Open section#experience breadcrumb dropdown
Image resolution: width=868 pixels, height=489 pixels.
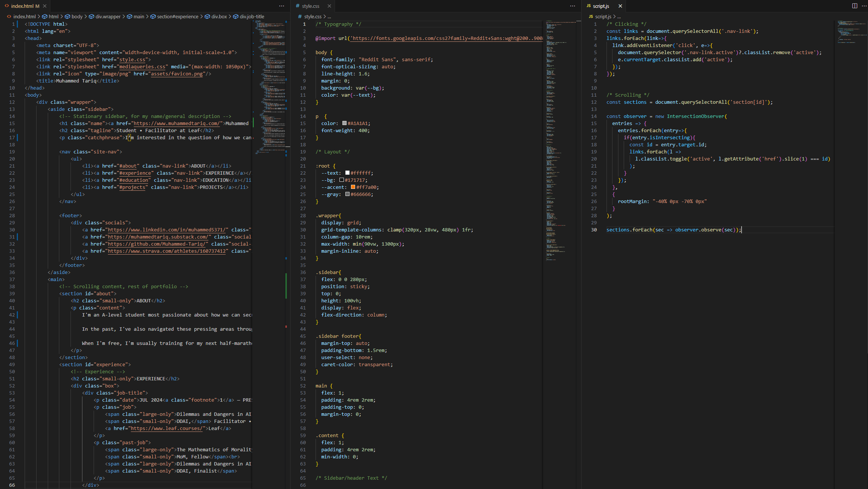click(x=177, y=16)
